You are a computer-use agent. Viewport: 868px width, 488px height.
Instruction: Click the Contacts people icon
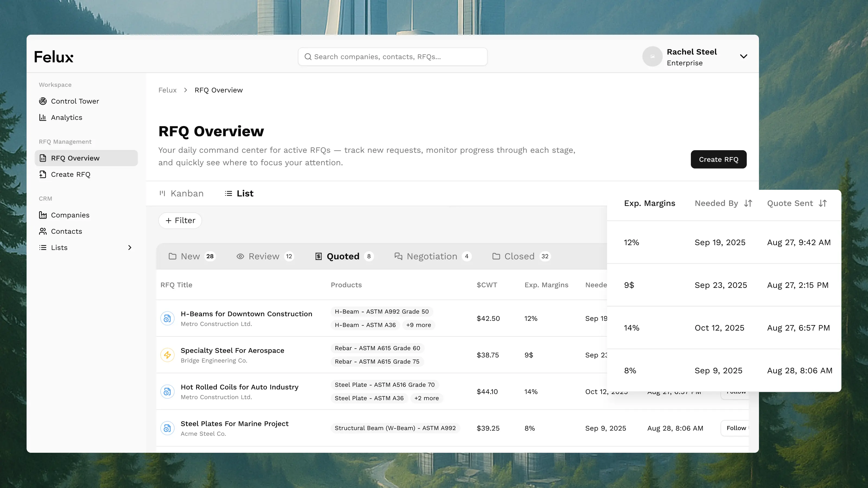(43, 231)
